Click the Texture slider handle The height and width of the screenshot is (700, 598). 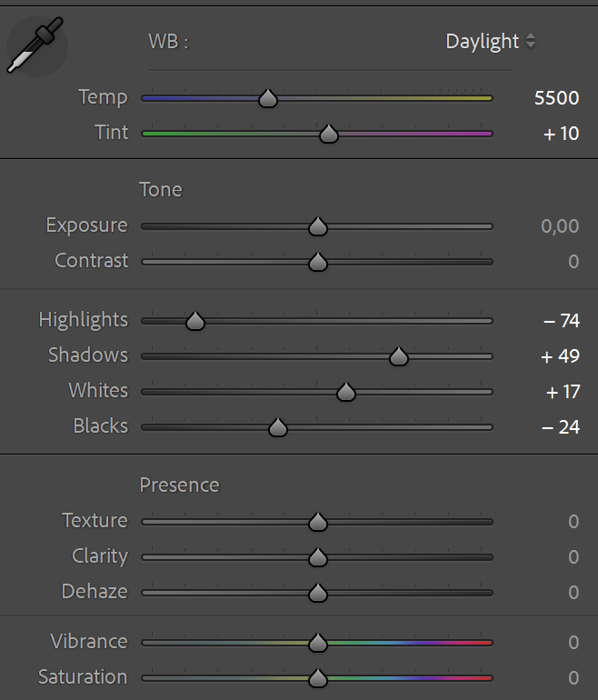317,522
